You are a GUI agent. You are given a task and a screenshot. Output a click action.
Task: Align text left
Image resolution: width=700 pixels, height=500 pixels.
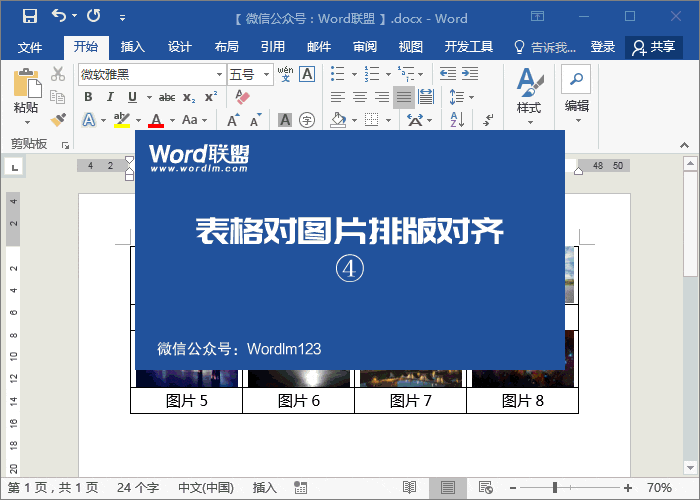[x=338, y=97]
